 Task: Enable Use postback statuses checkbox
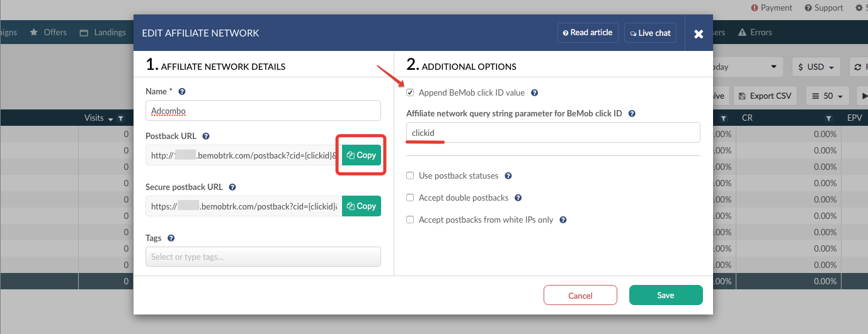[410, 176]
